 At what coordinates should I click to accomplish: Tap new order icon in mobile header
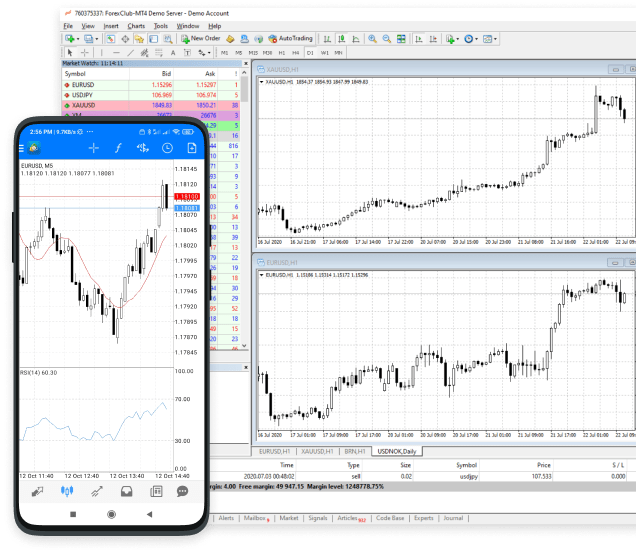[x=191, y=148]
